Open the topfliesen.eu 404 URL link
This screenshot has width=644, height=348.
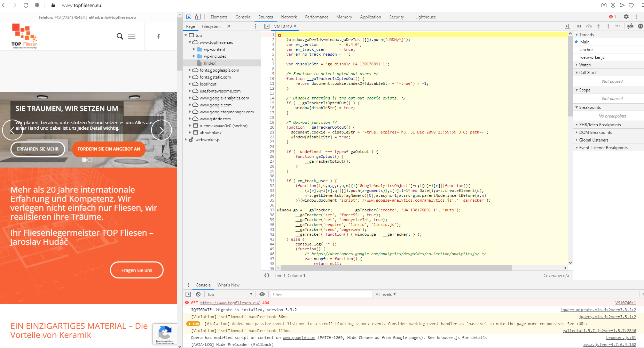coord(230,303)
